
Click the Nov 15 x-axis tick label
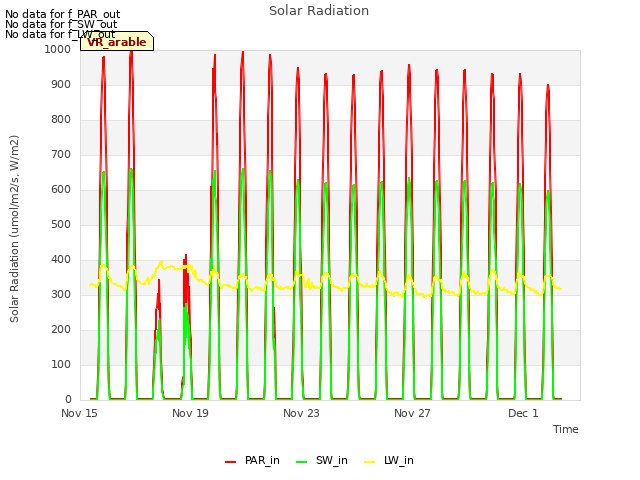[x=79, y=413]
